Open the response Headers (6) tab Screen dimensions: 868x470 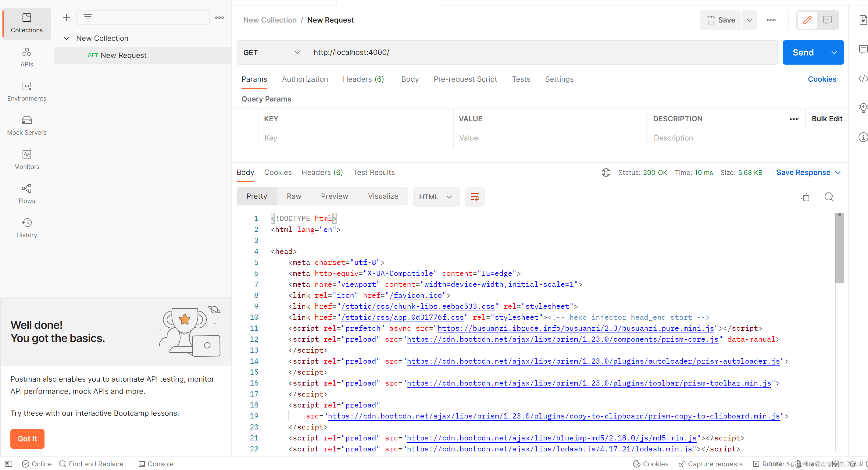(322, 173)
